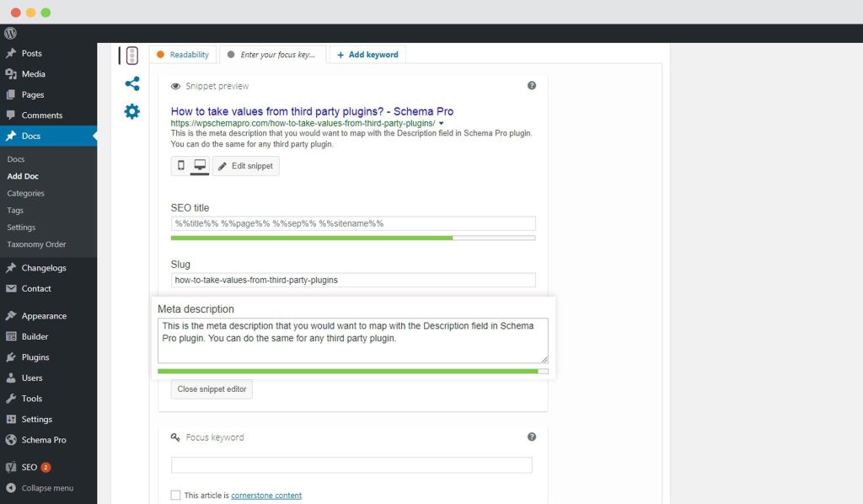Viewport: 863px width, 504px height.
Task: Click the WordPress logo in the admin bar
Action: 9,33
